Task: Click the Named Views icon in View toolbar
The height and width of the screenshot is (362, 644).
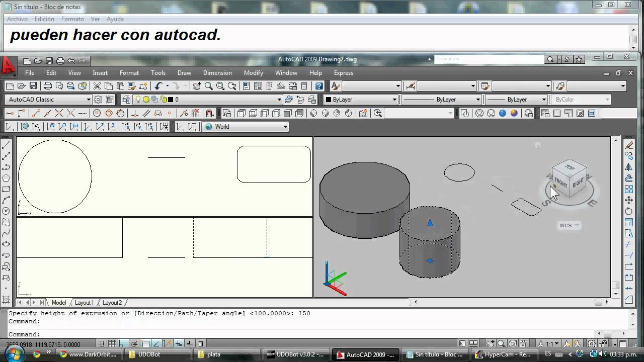Action: click(x=227, y=113)
